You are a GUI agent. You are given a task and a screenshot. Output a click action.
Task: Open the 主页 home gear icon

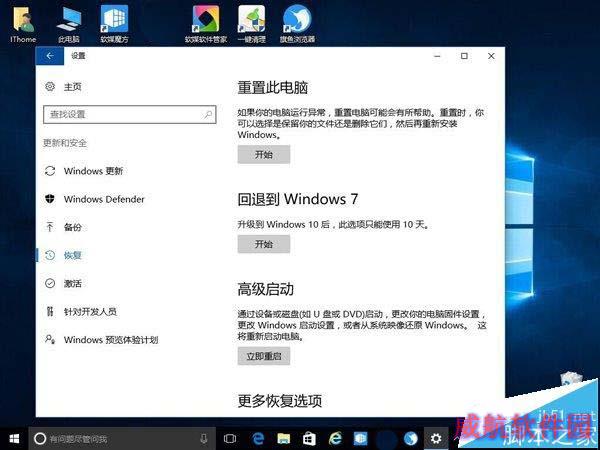(50, 86)
